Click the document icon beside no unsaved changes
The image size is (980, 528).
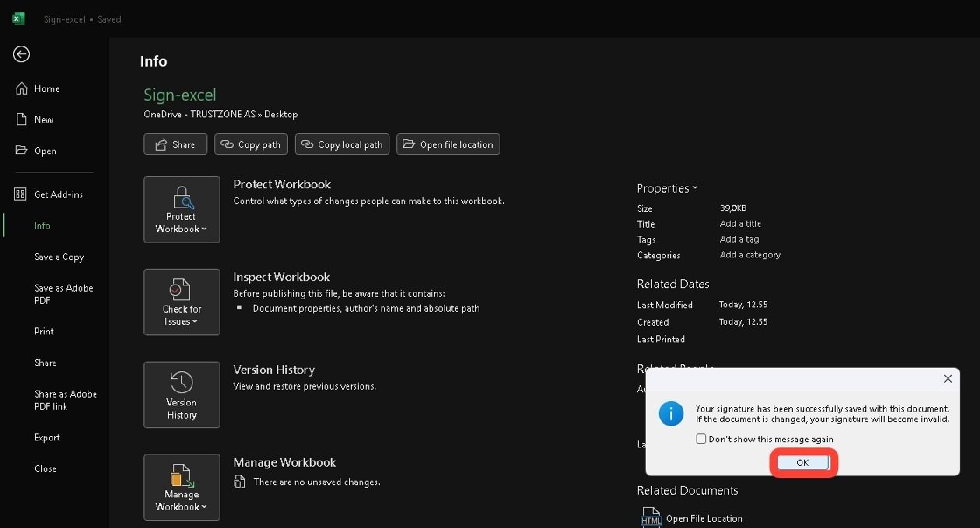(x=240, y=482)
